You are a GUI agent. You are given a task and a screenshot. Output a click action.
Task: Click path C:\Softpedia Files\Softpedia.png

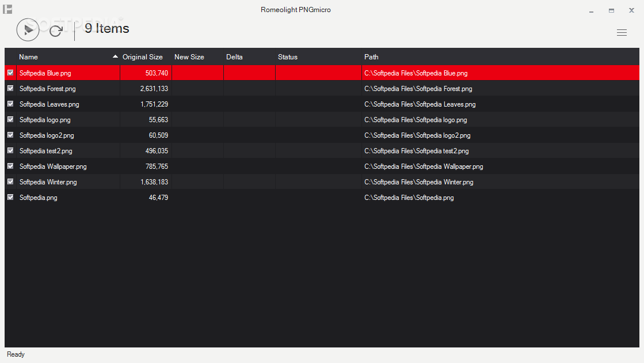tap(409, 198)
